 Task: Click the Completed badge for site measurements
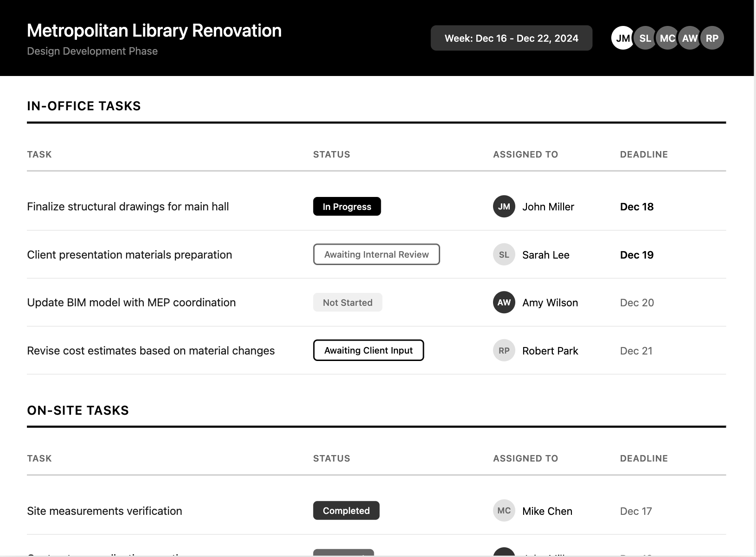pos(346,510)
